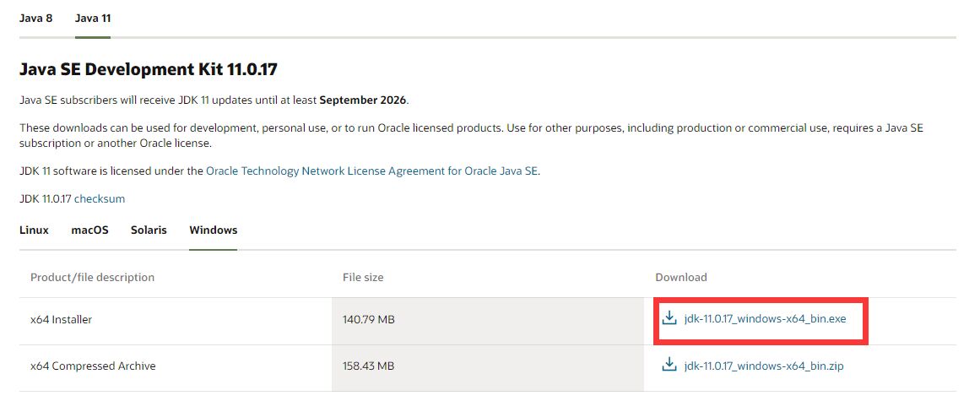
Task: Open the Linux downloads tab
Action: (34, 230)
